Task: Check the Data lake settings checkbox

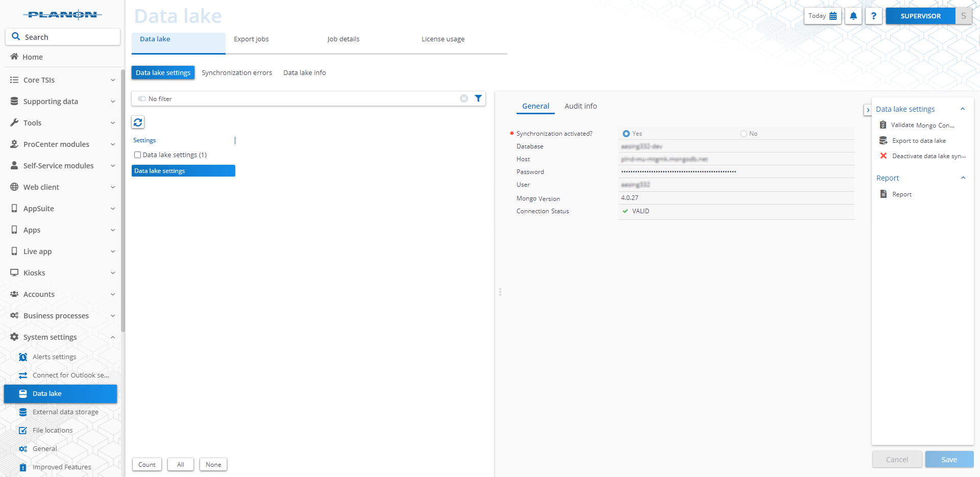Action: click(x=137, y=155)
